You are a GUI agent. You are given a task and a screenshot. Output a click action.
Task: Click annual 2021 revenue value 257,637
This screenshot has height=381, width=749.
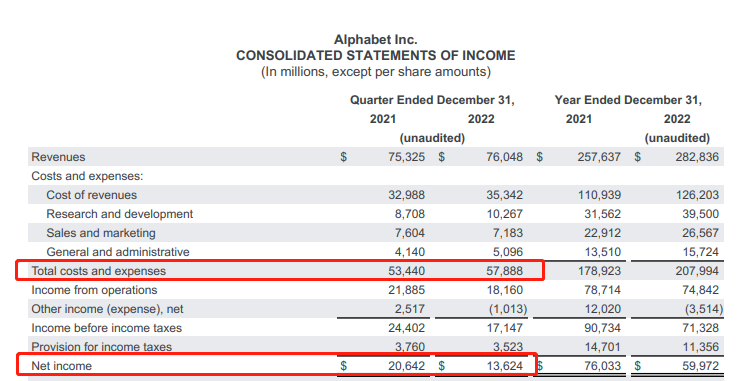point(599,157)
